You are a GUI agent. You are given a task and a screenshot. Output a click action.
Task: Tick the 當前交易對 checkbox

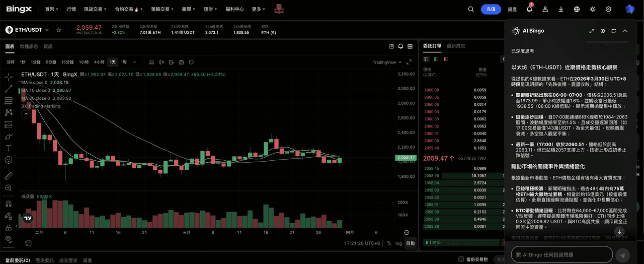click(x=461, y=259)
